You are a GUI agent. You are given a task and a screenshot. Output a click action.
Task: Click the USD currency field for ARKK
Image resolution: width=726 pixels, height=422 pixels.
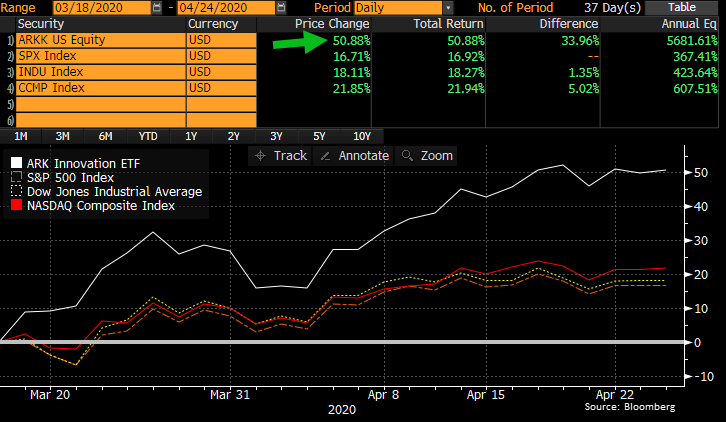pyautogui.click(x=221, y=40)
